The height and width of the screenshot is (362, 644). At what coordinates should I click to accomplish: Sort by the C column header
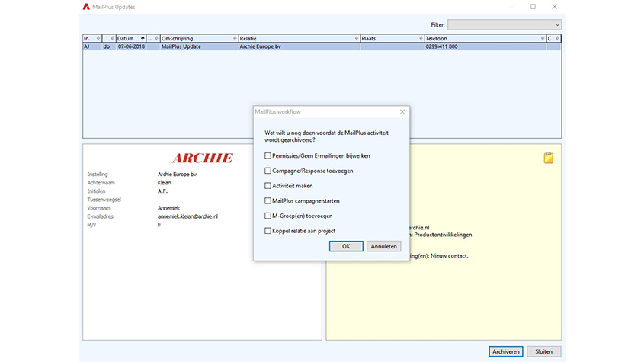pyautogui.click(x=553, y=38)
